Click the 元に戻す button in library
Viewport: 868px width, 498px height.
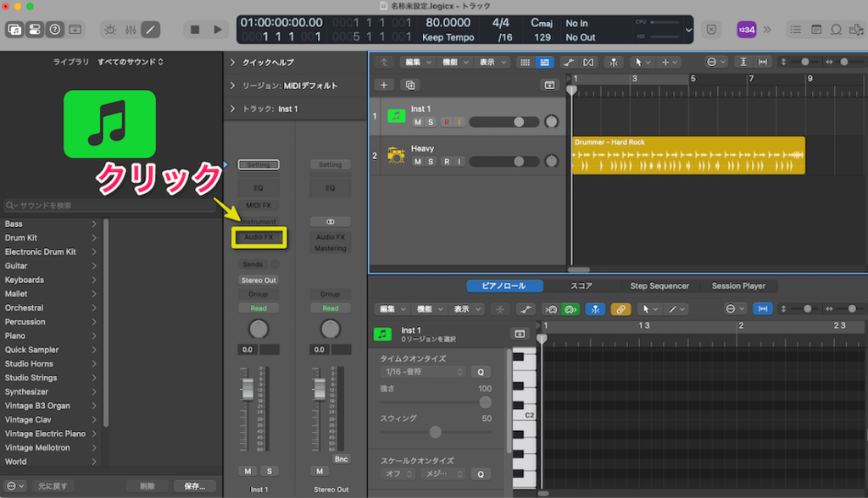(x=53, y=486)
